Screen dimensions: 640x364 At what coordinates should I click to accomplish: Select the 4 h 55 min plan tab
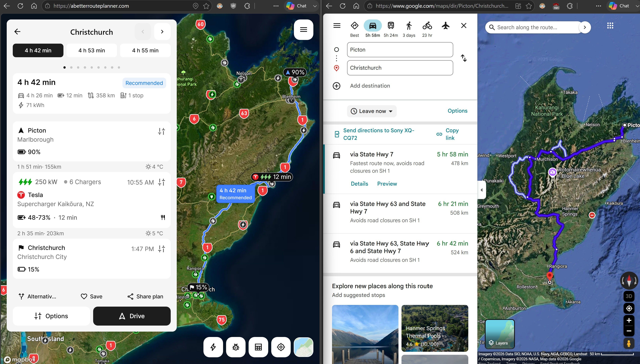click(145, 50)
